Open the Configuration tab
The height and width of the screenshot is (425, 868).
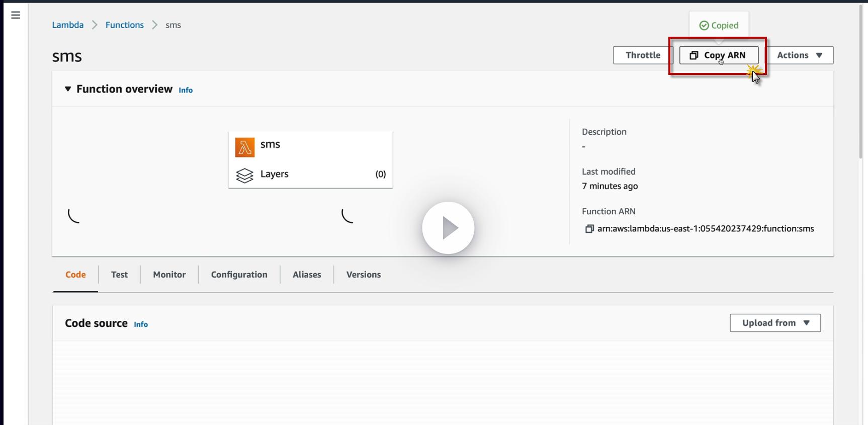(x=239, y=275)
